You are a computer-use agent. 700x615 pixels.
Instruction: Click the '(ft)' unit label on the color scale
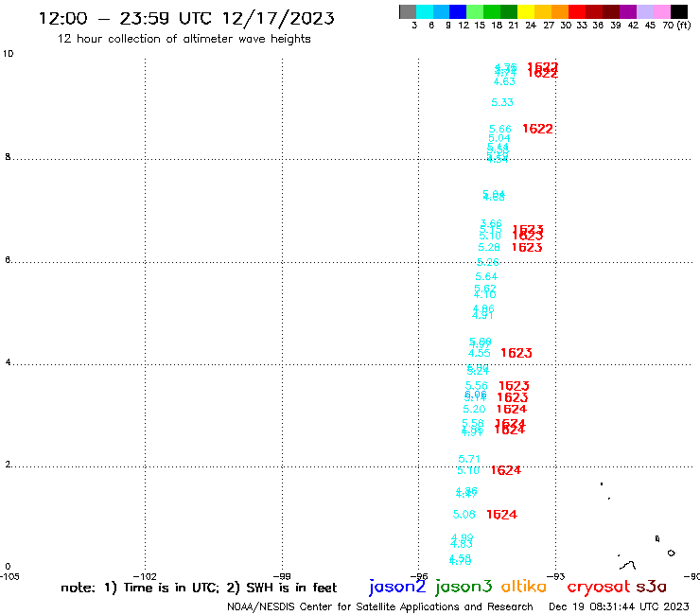click(x=684, y=26)
